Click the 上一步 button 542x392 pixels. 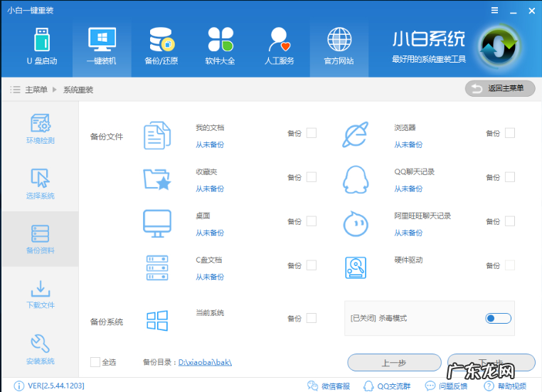tap(394, 363)
